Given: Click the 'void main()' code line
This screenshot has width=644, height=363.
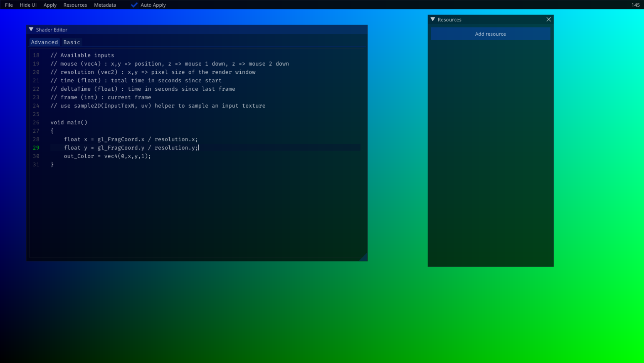Looking at the screenshot, I should (x=69, y=122).
